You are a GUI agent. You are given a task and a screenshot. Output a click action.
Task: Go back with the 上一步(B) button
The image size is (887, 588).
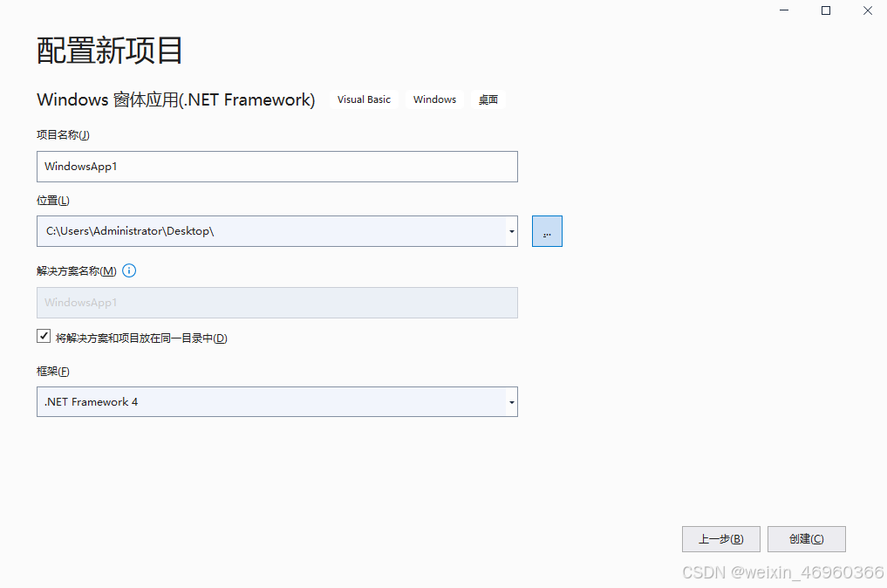720,539
